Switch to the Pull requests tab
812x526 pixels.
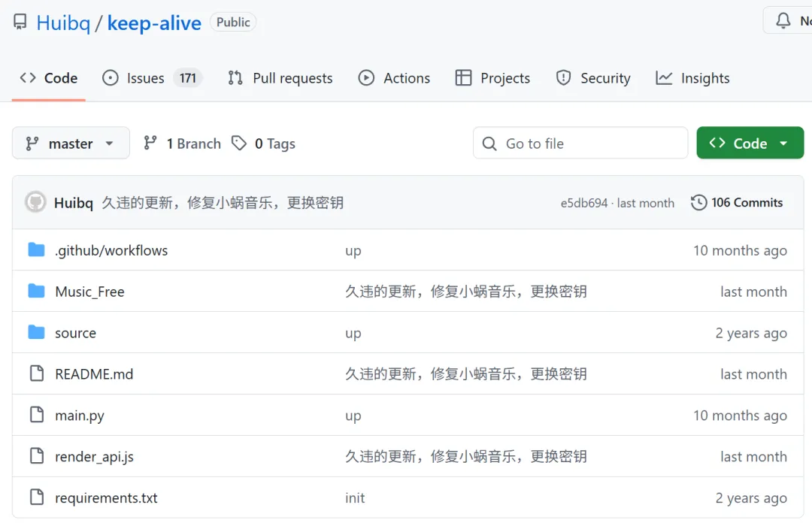coord(280,78)
